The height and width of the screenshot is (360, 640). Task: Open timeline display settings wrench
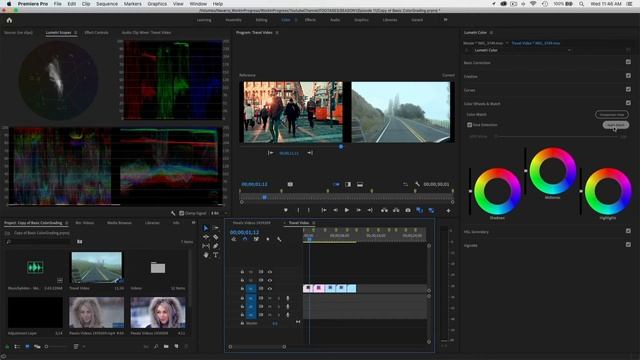[279, 239]
